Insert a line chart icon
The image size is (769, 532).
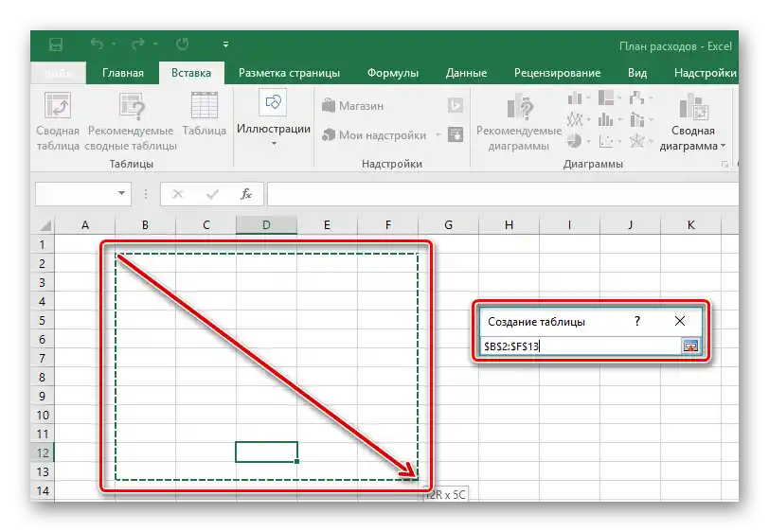click(x=575, y=119)
